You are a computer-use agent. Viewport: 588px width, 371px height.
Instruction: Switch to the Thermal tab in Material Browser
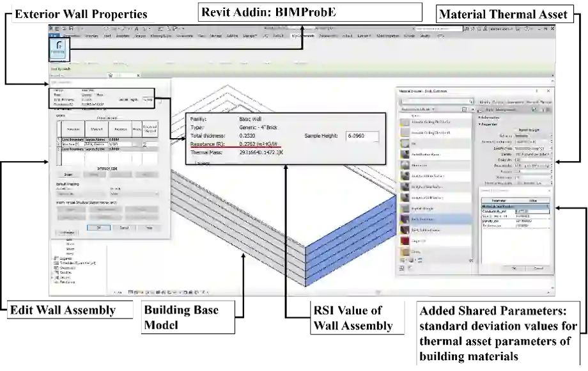point(545,102)
